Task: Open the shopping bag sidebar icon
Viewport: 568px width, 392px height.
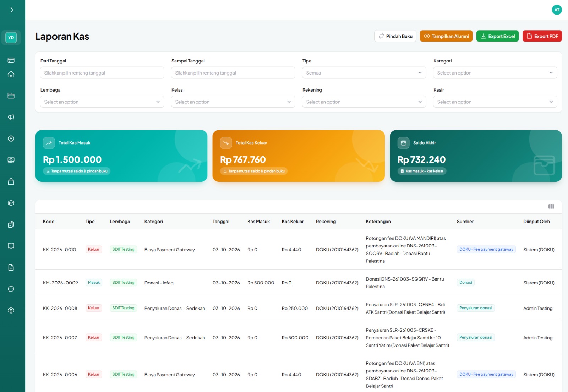Action: click(x=11, y=181)
